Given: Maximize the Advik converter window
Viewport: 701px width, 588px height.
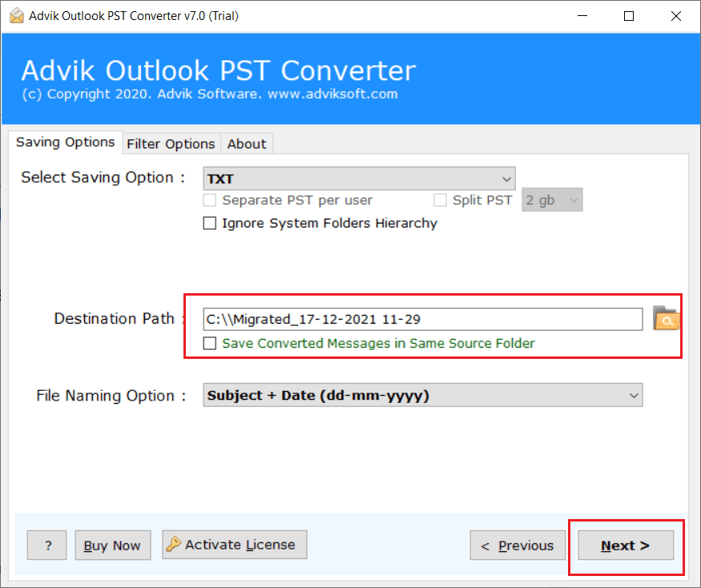Looking at the screenshot, I should [629, 16].
